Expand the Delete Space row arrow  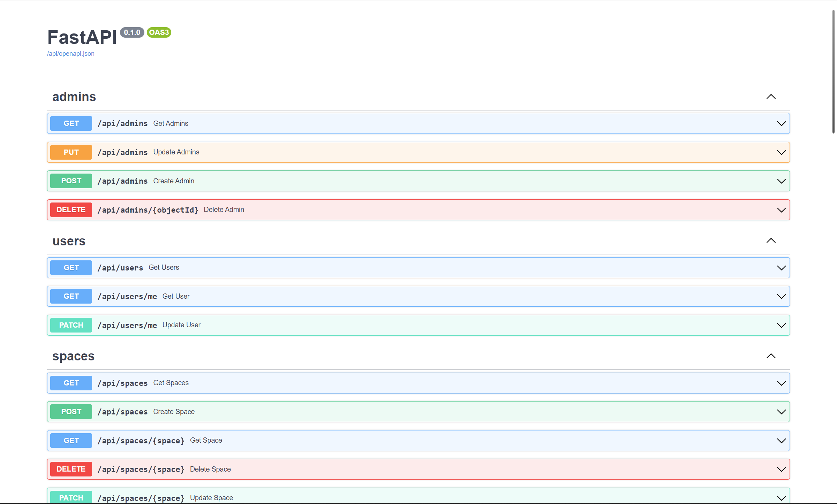point(782,469)
